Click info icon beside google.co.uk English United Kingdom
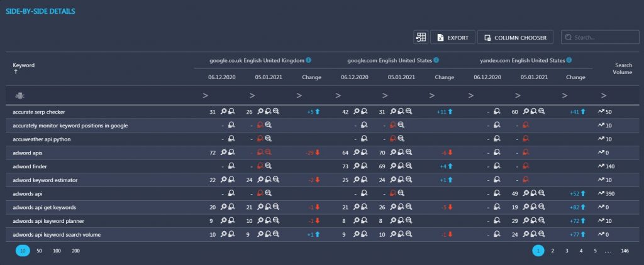644x265 pixels. pyautogui.click(x=308, y=60)
